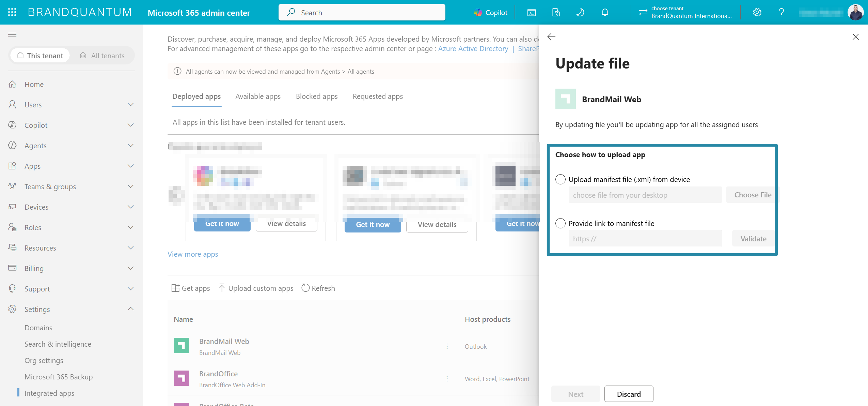868x406 pixels.
Task: Open Copilot from the top bar
Action: (491, 13)
